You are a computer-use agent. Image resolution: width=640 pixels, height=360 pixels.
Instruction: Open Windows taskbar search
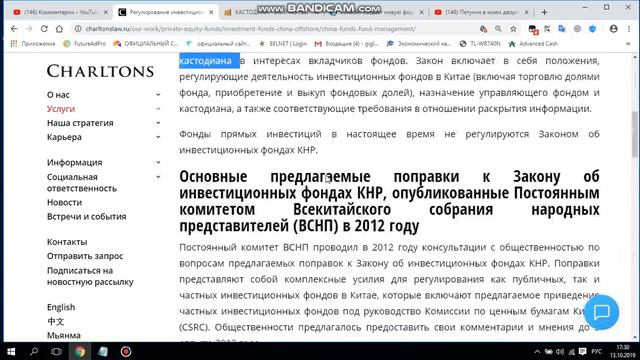(x=34, y=351)
